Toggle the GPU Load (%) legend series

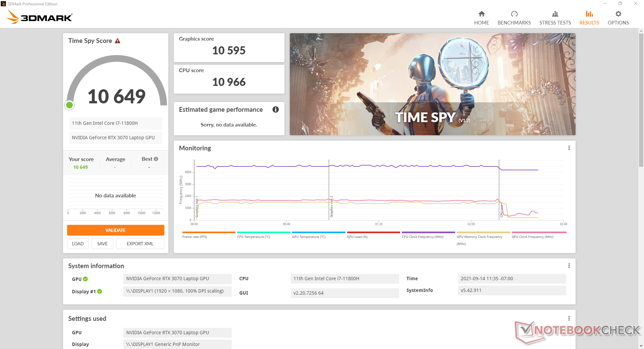(x=373, y=235)
